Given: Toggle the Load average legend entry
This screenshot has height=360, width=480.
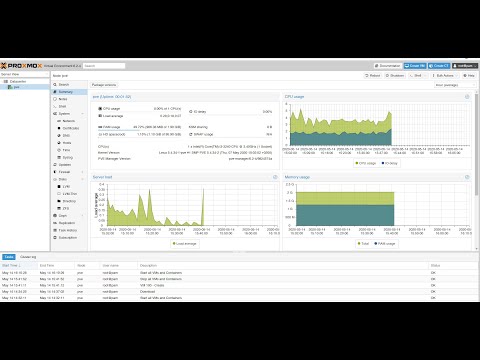Looking at the screenshot, I should point(185,244).
